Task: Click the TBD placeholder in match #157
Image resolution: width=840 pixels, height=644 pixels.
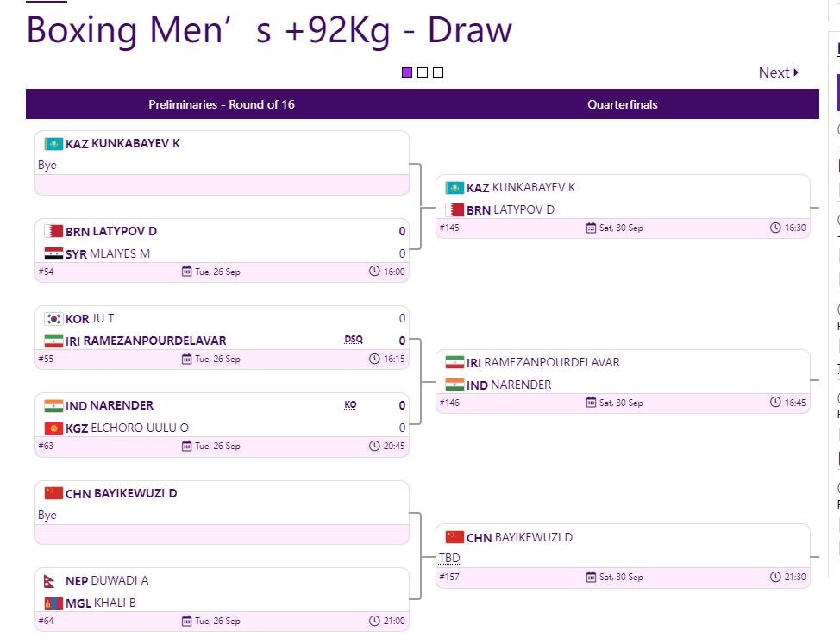Action: coord(449,559)
